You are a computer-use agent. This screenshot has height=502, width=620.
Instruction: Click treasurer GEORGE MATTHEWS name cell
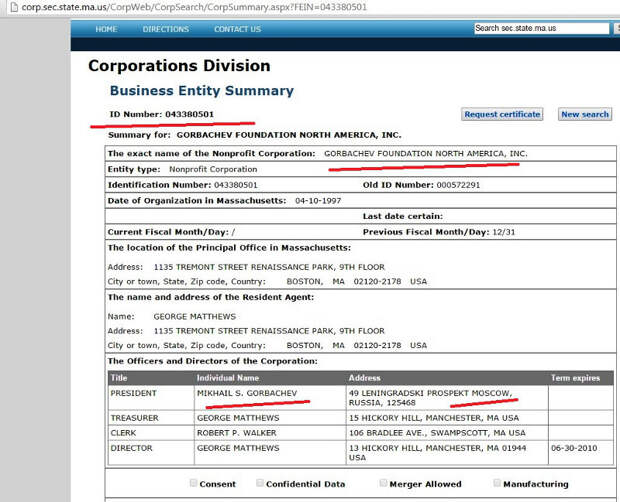click(270, 418)
